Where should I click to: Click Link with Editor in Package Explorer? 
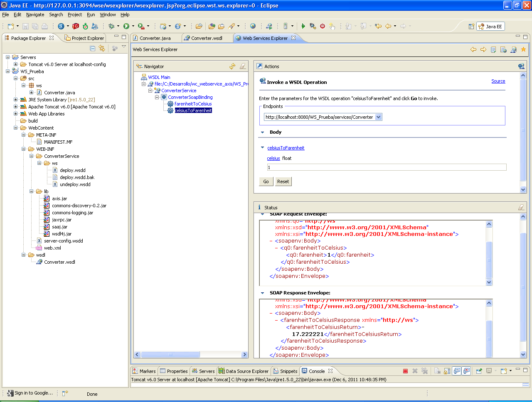pyautogui.click(x=102, y=49)
